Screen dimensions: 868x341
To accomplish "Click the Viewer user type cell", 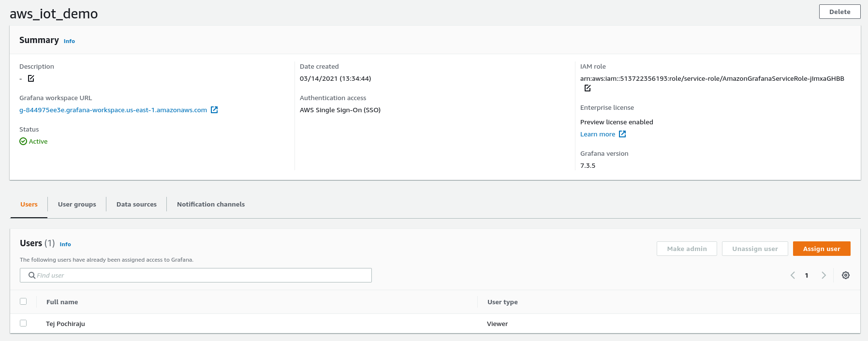I will [497, 324].
